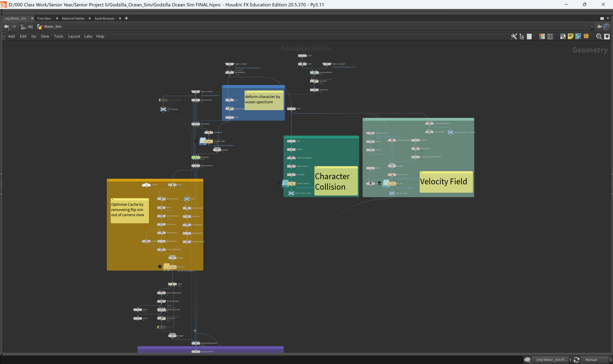Switch nodes to list mode icon

point(529,37)
